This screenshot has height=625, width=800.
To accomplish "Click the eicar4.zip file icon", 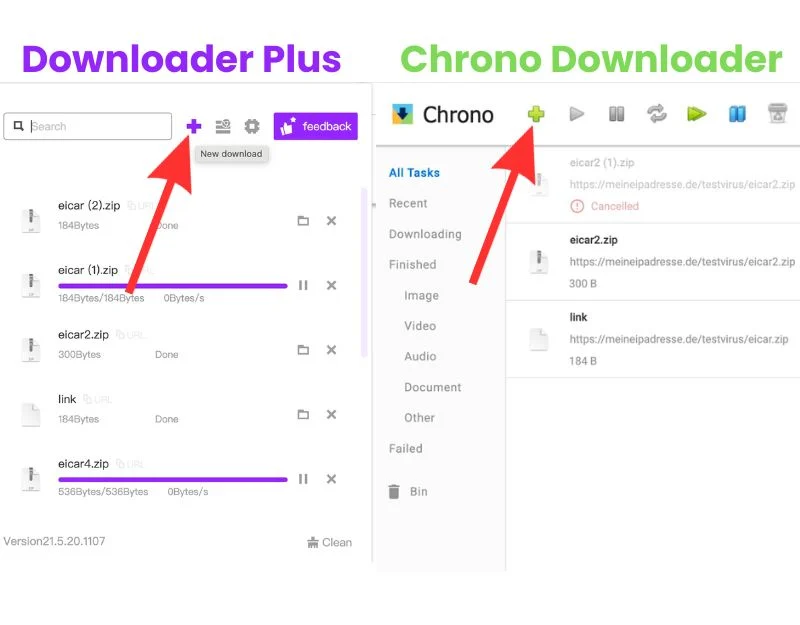I will 31,479.
